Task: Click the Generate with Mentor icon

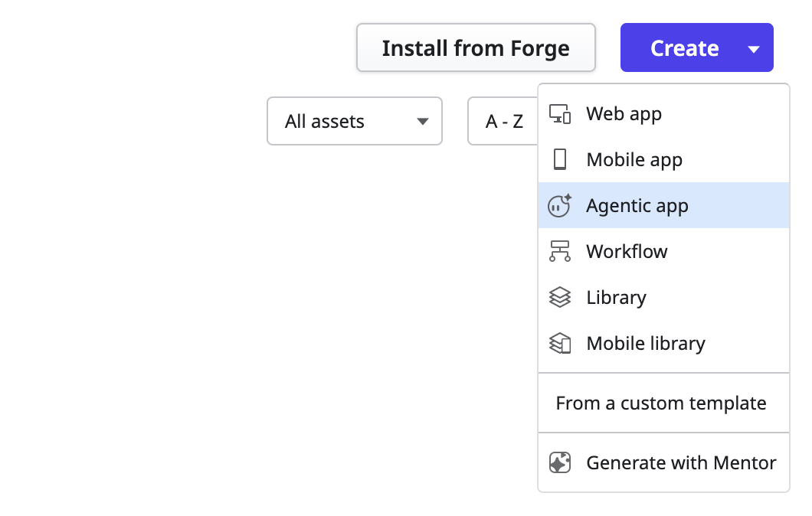Action: click(x=560, y=462)
